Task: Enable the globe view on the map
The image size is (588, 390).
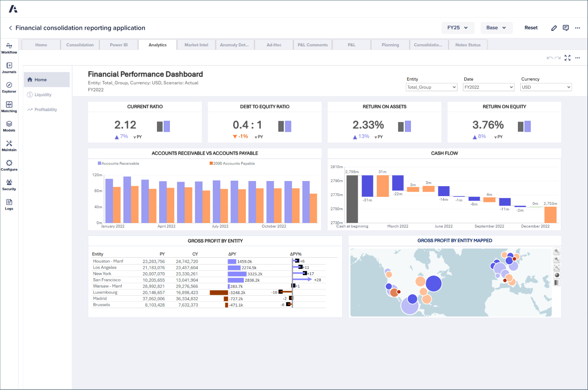Action: click(556, 274)
